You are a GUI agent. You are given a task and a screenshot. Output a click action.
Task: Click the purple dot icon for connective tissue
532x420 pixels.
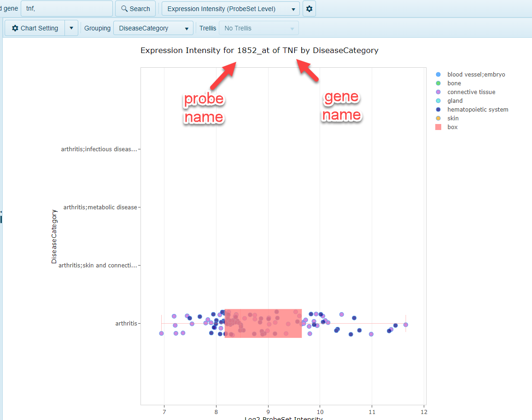point(438,92)
